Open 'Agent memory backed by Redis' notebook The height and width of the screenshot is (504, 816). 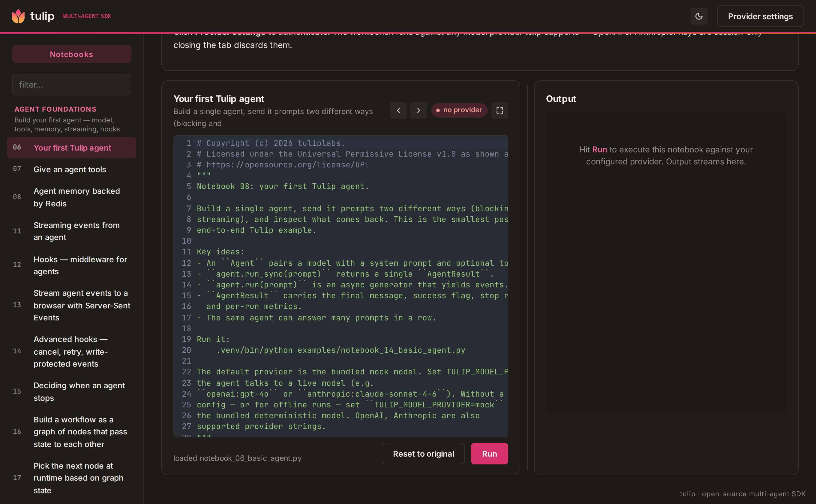(71, 197)
